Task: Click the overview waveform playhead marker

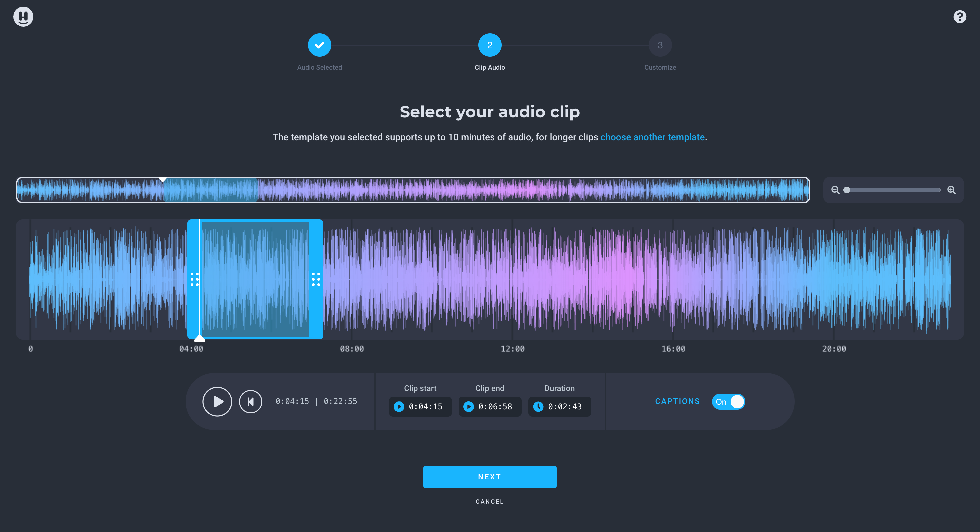Action: [x=162, y=179]
